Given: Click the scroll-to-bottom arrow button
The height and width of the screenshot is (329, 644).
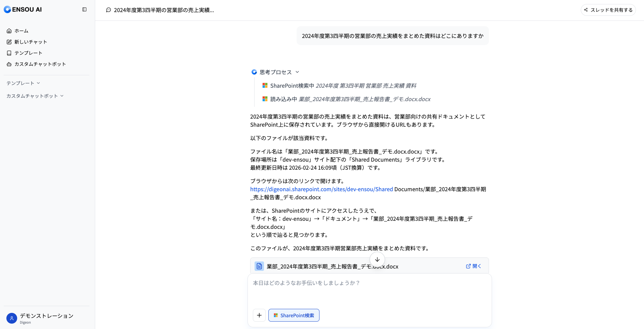Looking at the screenshot, I should pyautogui.click(x=377, y=259).
